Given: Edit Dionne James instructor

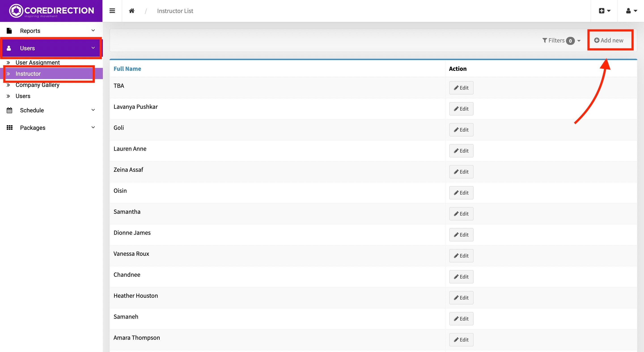Looking at the screenshot, I should tap(461, 235).
